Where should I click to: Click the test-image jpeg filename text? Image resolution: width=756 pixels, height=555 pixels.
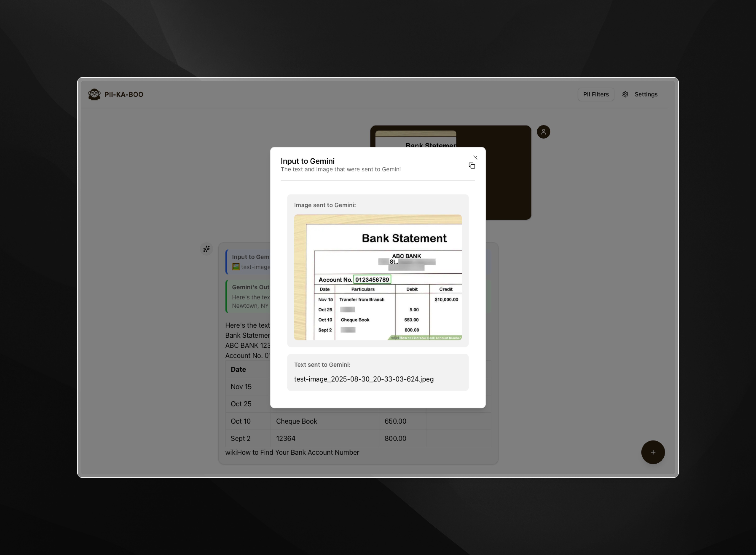[363, 379]
